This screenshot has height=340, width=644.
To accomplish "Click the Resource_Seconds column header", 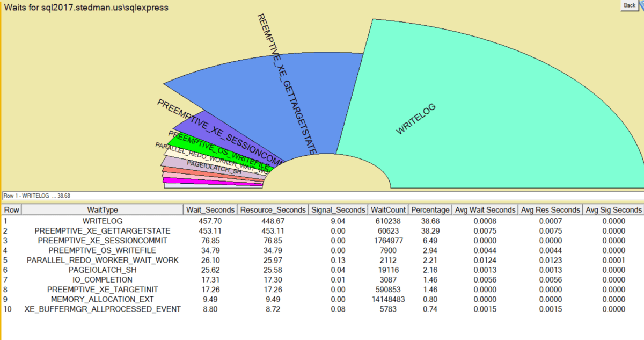I will (x=273, y=210).
